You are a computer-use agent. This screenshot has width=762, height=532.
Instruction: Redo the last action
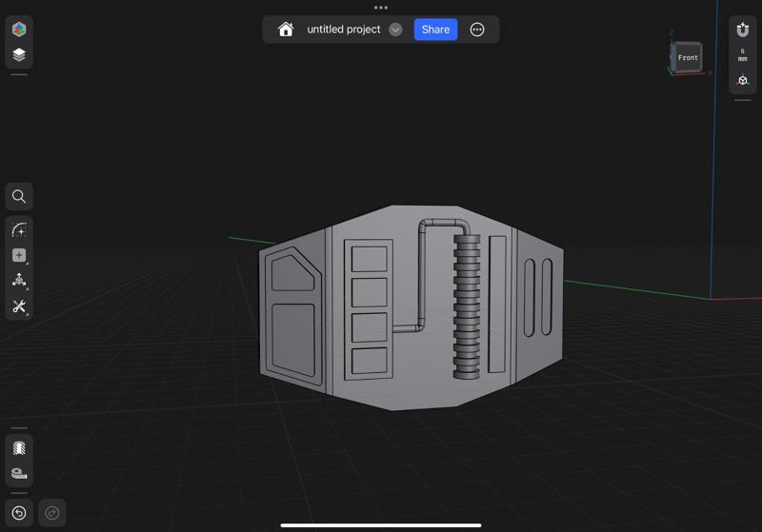(52, 513)
